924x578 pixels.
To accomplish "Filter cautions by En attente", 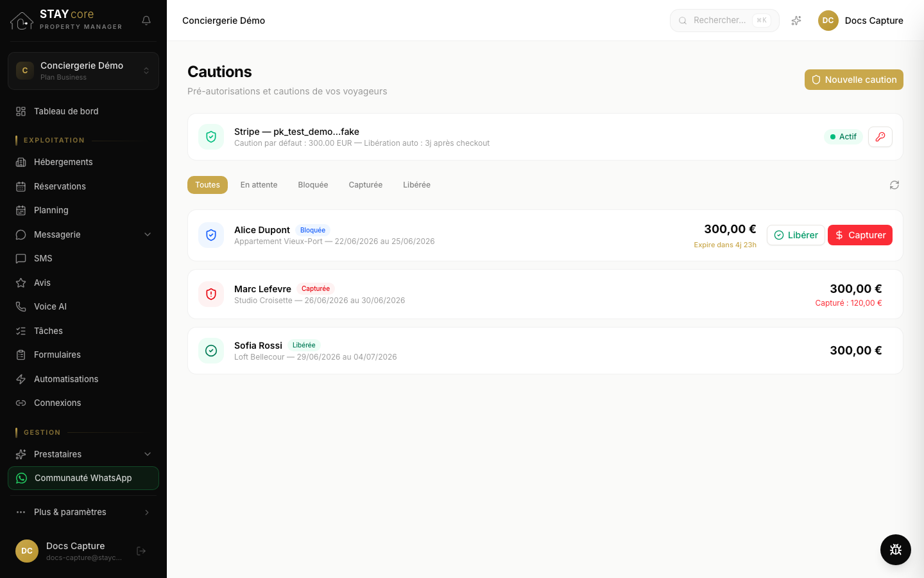I will click(259, 185).
